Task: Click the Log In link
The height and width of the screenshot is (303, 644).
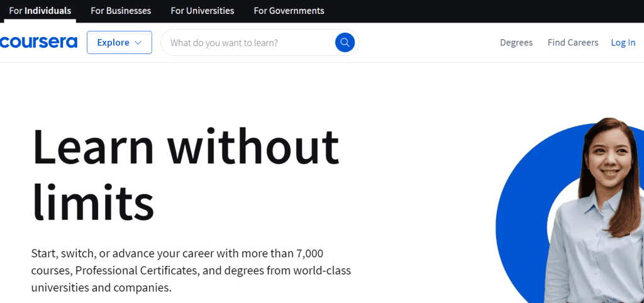Action: [623, 43]
